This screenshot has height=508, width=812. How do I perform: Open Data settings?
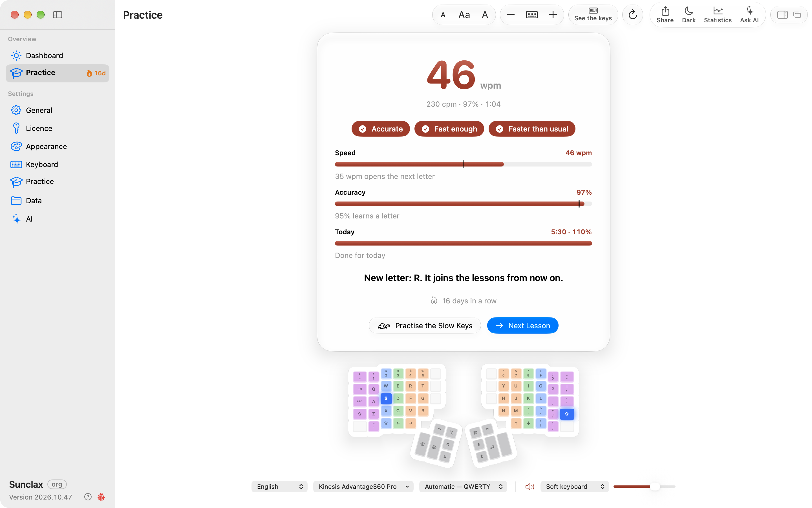58,201
